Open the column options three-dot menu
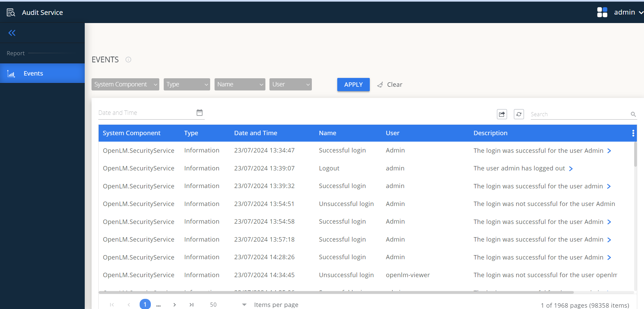 632,133
